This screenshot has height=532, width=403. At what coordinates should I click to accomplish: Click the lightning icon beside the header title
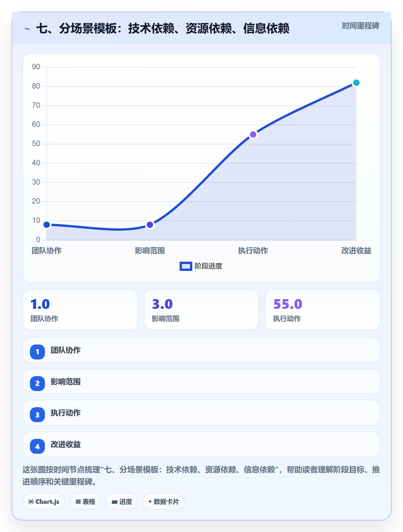coord(27,29)
